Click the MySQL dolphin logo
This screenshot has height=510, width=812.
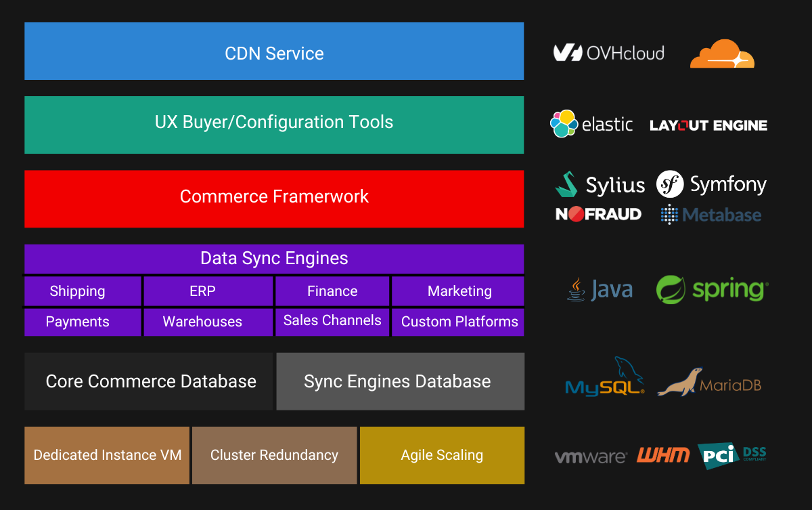point(604,376)
